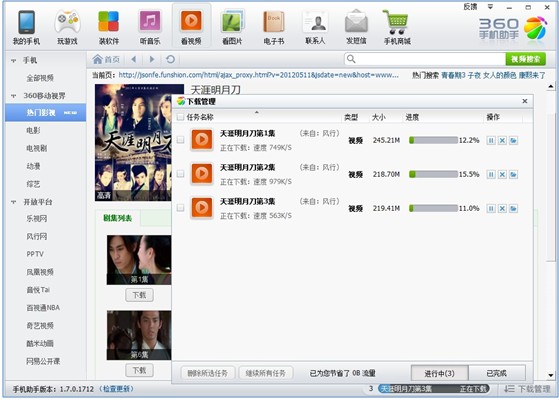This screenshot has width=559, height=403.
Task: Select 电视剧 in the sidebar
Action: pos(37,148)
